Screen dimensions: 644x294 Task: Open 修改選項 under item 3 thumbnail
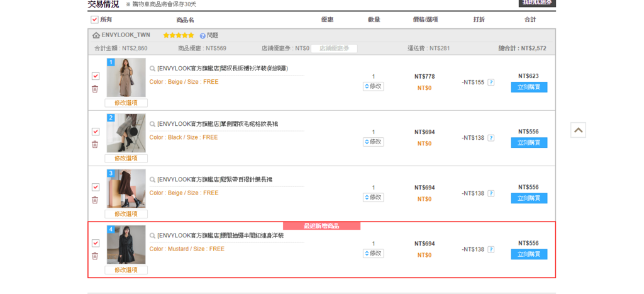126,214
